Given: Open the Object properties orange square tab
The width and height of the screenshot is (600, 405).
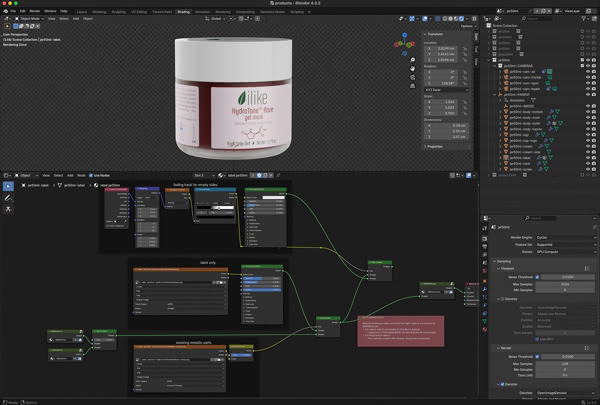Looking at the screenshot, I should (485, 281).
